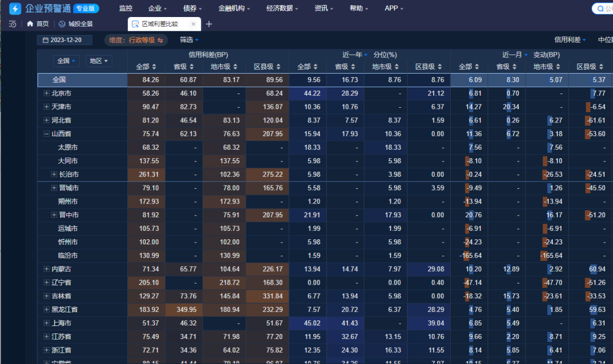Open the 2023-12-20 date picker
The width and height of the screenshot is (613, 364).
point(65,40)
